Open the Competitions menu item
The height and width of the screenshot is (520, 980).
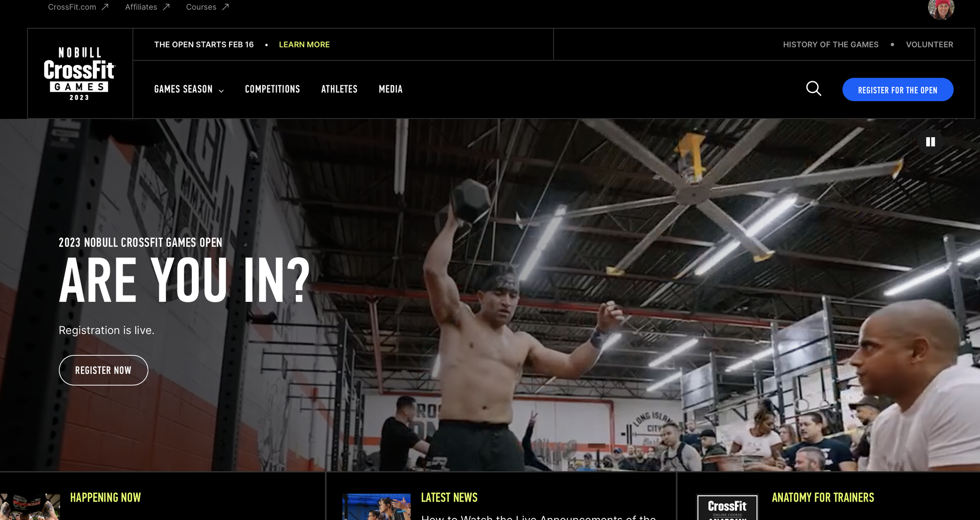(x=272, y=89)
